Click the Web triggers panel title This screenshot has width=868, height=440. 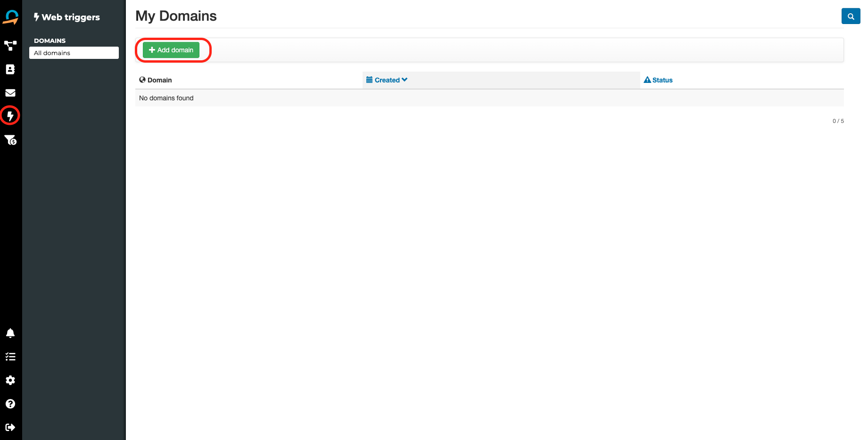(x=67, y=17)
